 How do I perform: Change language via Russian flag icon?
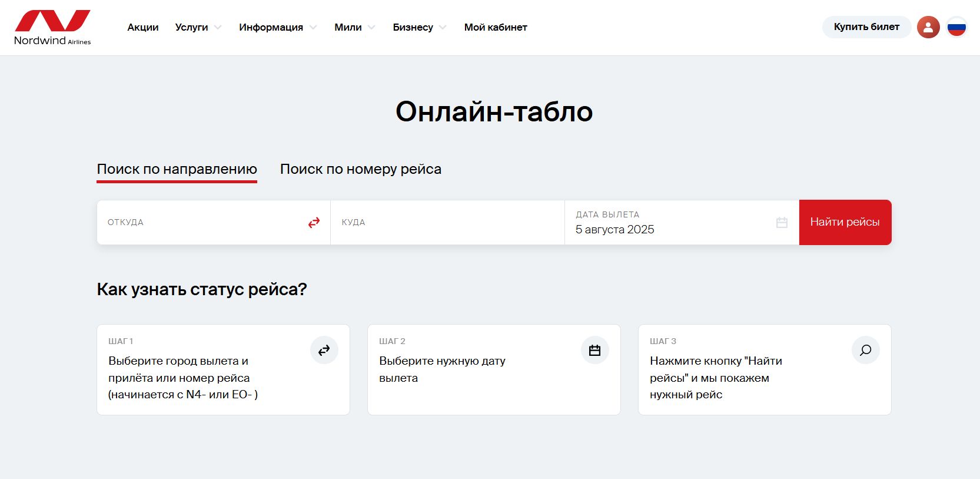tap(956, 27)
